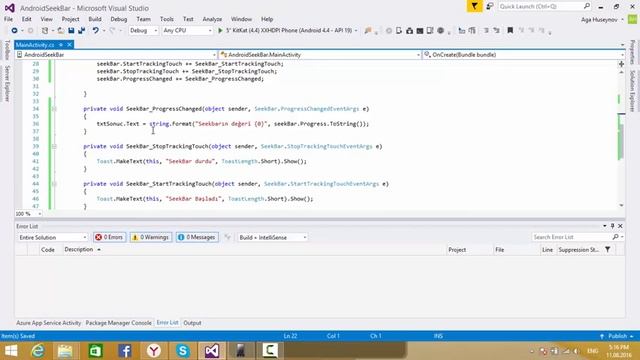Pin the Error List panel

pos(612,226)
